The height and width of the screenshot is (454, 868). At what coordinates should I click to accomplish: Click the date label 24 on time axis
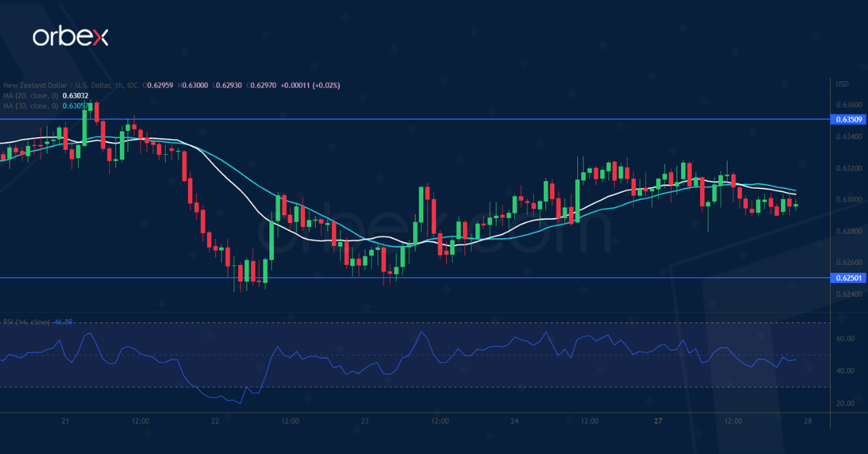tap(514, 421)
